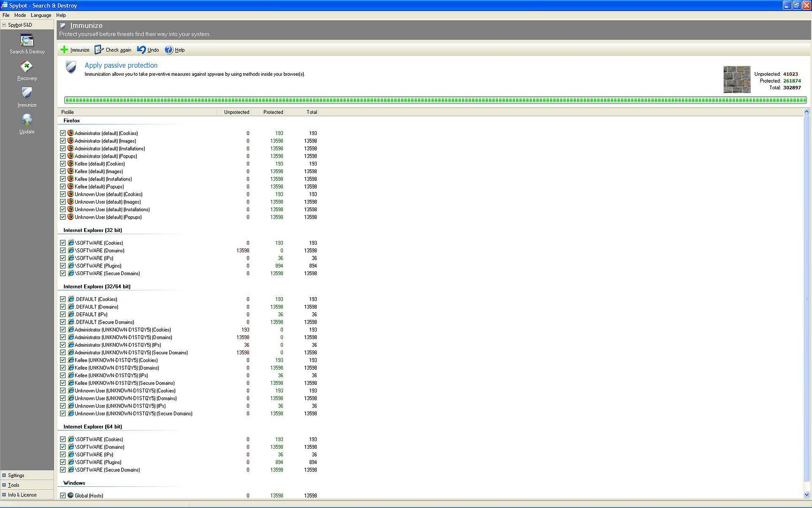The width and height of the screenshot is (812, 508).
Task: Toggle Kellee (UNKNOWN-D1STQY5) (Secure Domains) checkbox
Action: (63, 383)
